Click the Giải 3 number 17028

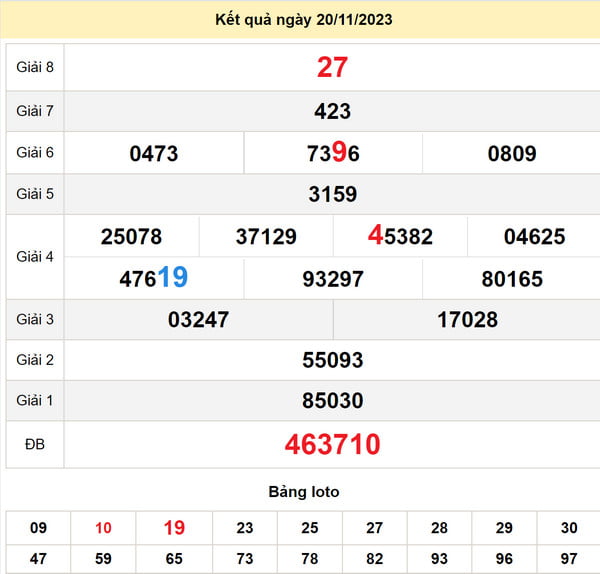pos(467,320)
